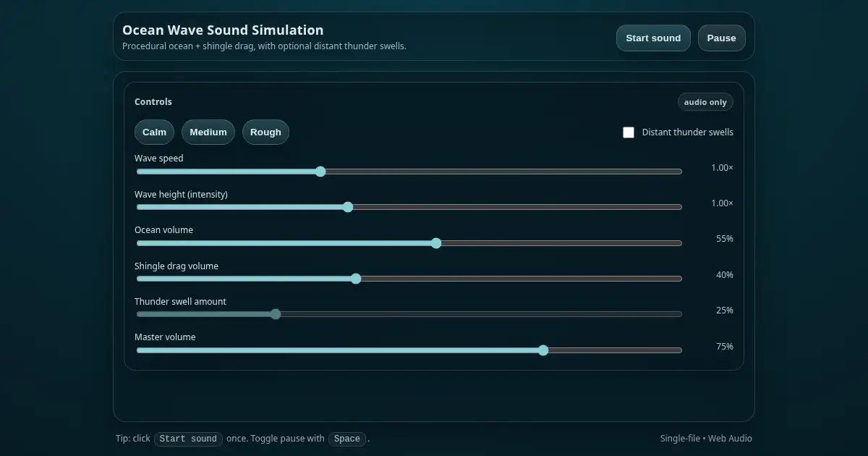This screenshot has height=456, width=868.
Task: Click the Thunder swell amount slider handle
Action: [276, 314]
